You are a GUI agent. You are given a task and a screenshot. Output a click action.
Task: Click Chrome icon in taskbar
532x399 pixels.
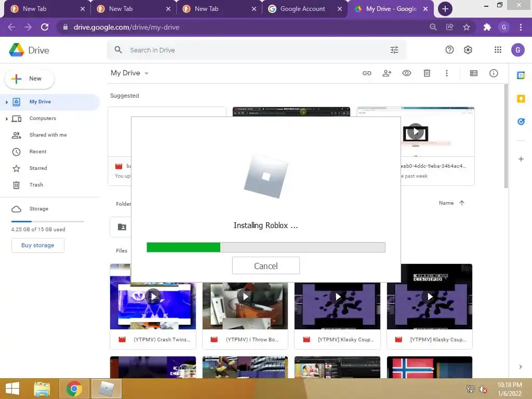click(74, 389)
